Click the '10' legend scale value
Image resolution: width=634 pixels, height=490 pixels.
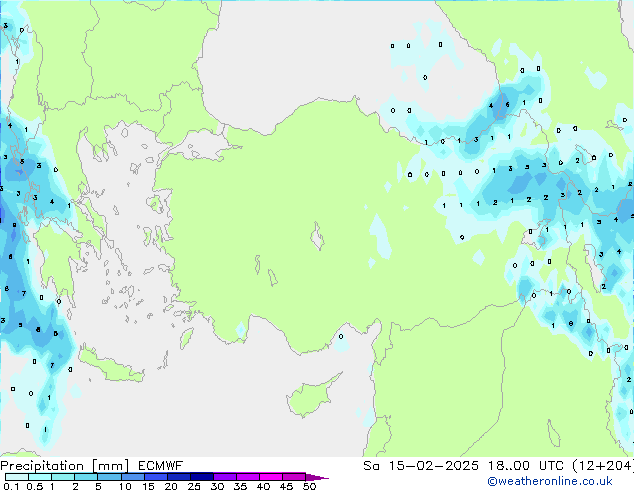[x=125, y=486]
